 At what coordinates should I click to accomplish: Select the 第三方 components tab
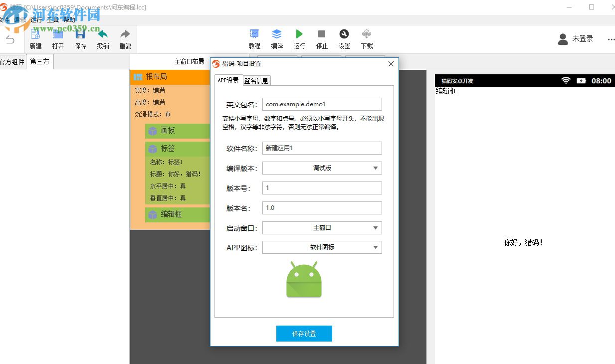40,62
